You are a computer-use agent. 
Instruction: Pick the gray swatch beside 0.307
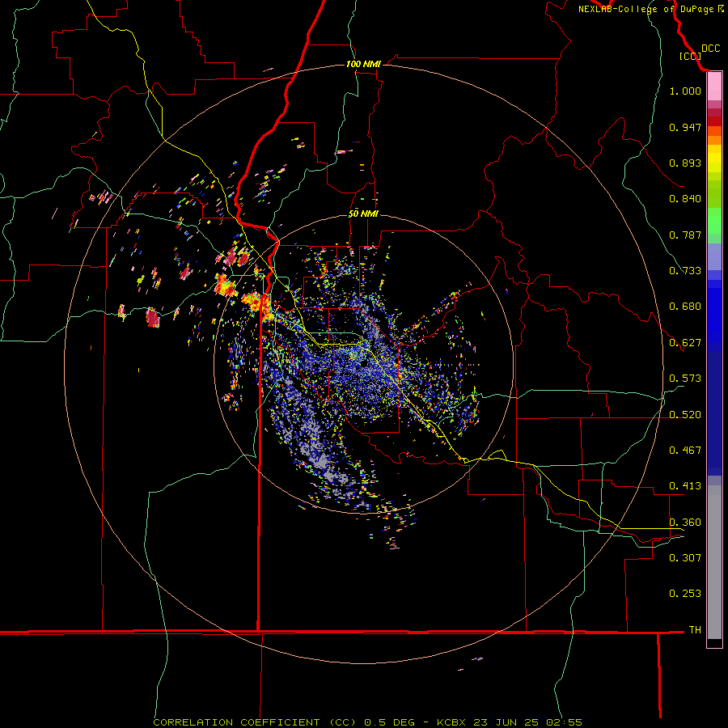tap(714, 562)
